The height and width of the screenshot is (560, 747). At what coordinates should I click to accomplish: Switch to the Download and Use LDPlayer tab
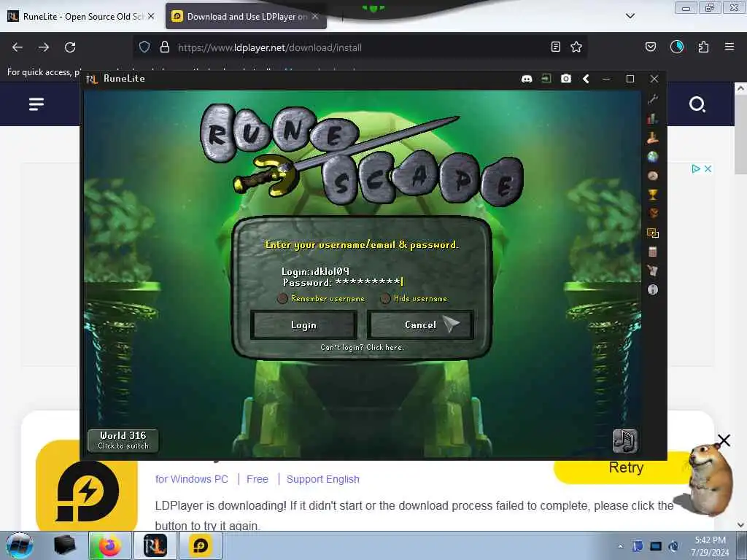click(246, 16)
